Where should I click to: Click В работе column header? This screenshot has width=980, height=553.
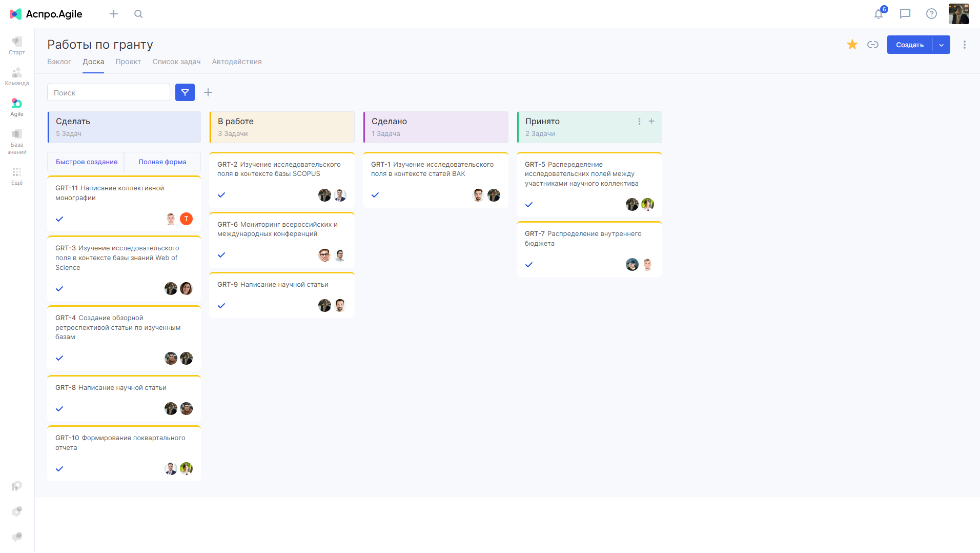pyautogui.click(x=282, y=127)
